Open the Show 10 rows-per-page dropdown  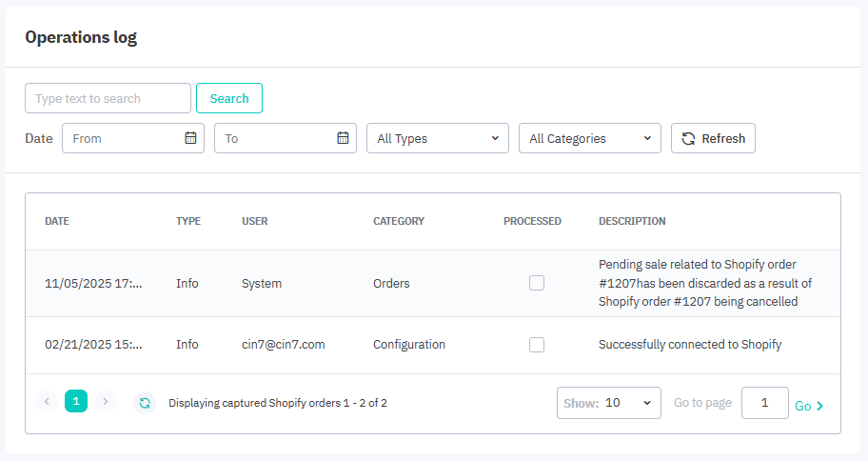pyautogui.click(x=609, y=403)
